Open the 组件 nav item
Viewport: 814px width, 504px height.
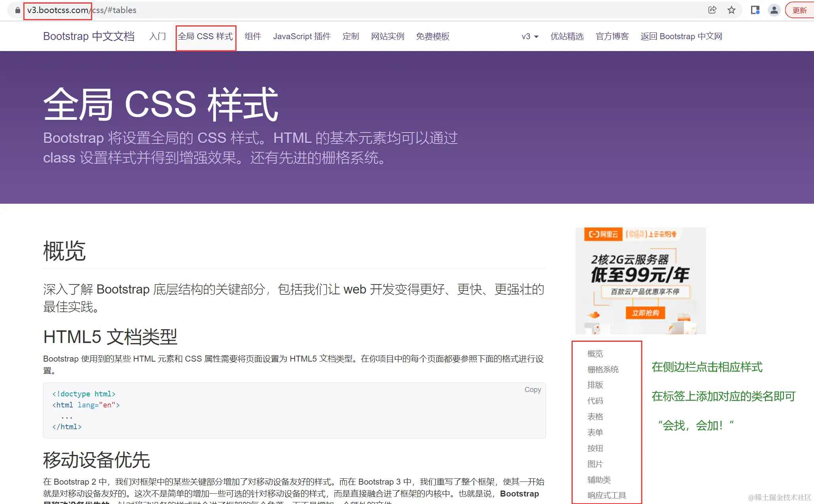pyautogui.click(x=253, y=36)
